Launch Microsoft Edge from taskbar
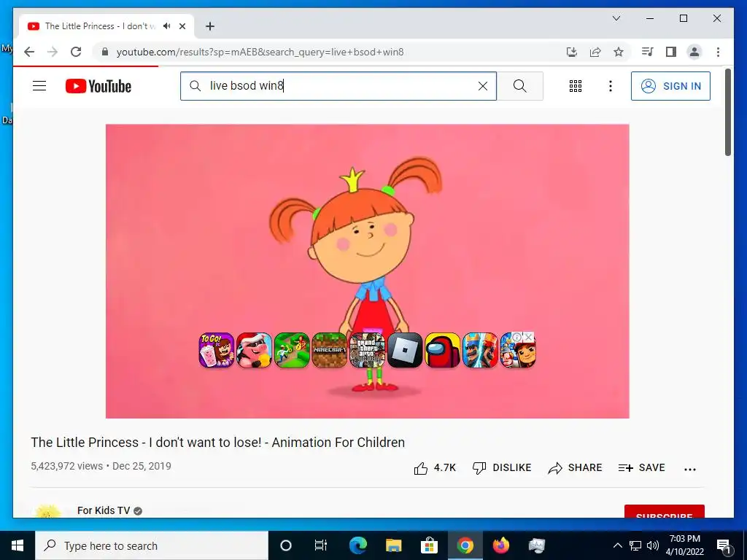 tap(357, 545)
